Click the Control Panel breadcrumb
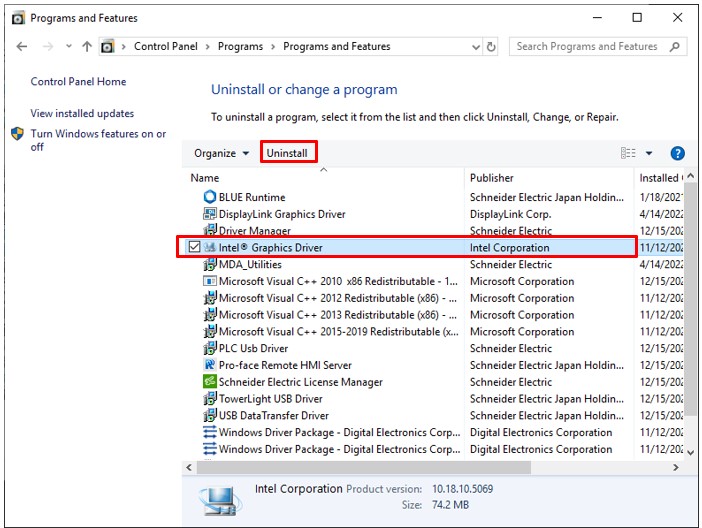The width and height of the screenshot is (702, 528). [x=166, y=47]
